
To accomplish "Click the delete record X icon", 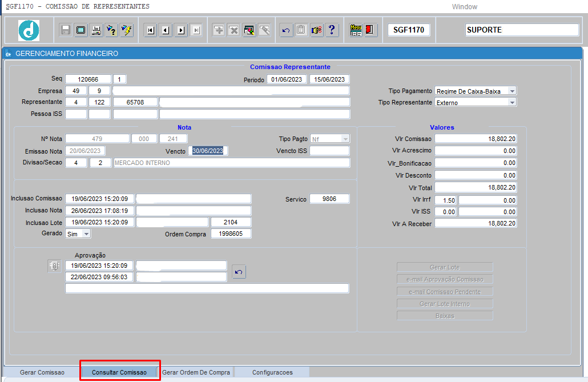I will click(x=233, y=30).
